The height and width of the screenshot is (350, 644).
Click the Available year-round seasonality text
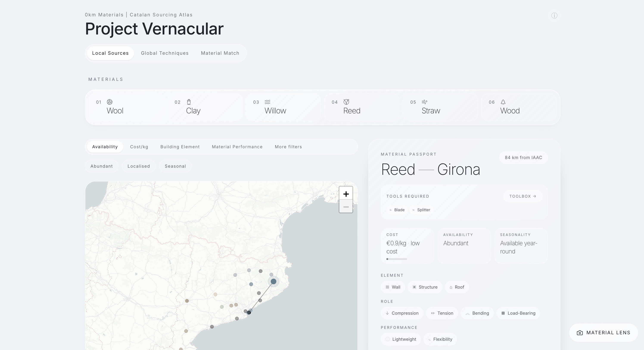pyautogui.click(x=518, y=247)
